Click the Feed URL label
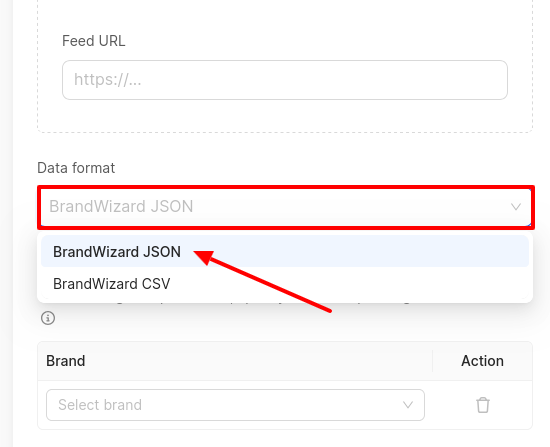Viewport: 550px width, 447px height. pyautogui.click(x=93, y=41)
